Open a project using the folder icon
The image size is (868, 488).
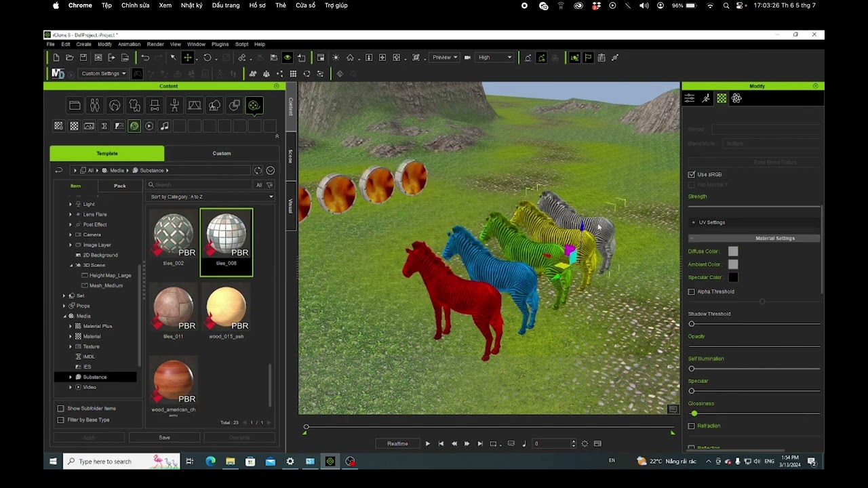70,58
